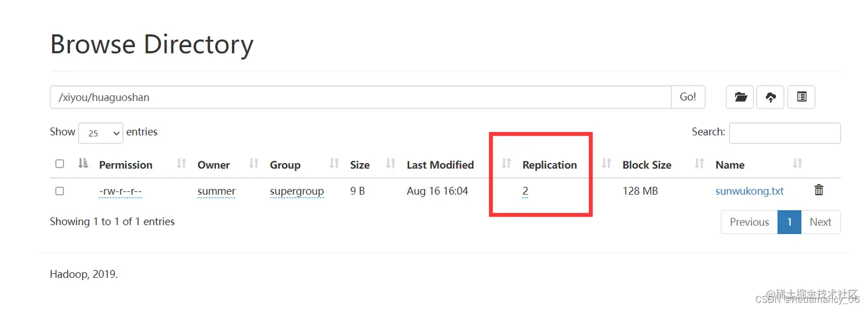Click the Hadoop, 2019. footer text

coord(84,274)
